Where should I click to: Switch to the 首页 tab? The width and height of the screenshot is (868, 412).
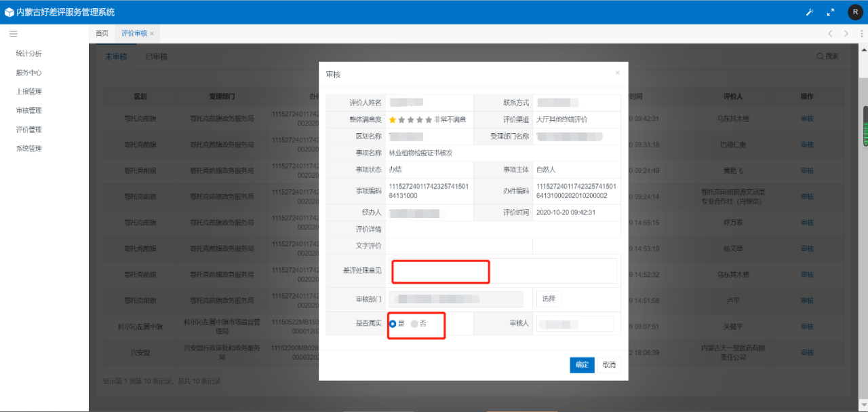click(x=102, y=33)
